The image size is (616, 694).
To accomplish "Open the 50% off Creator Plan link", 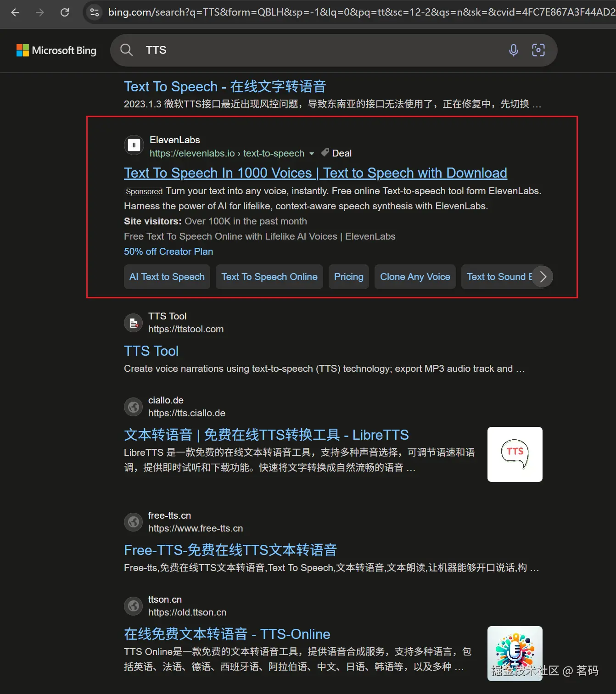I will tap(168, 252).
